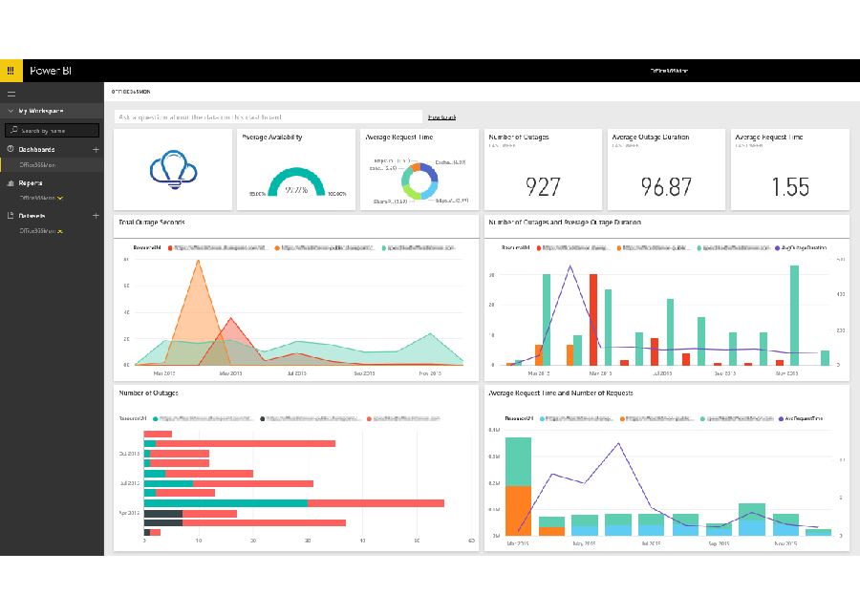Click Average Request Time and Number of Requests title

pyautogui.click(x=561, y=393)
